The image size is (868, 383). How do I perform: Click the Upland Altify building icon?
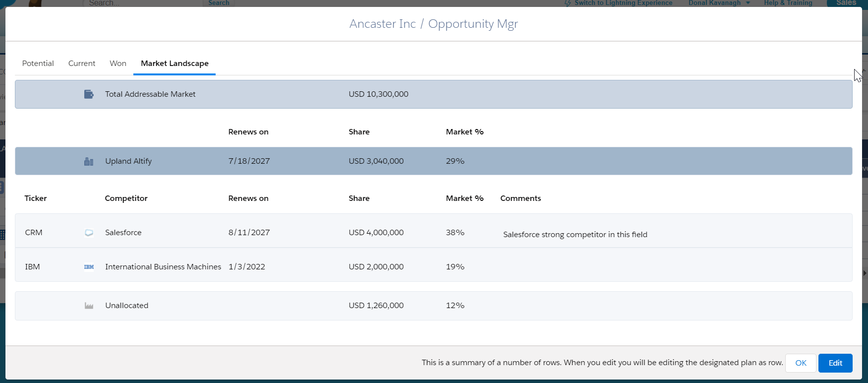tap(89, 161)
